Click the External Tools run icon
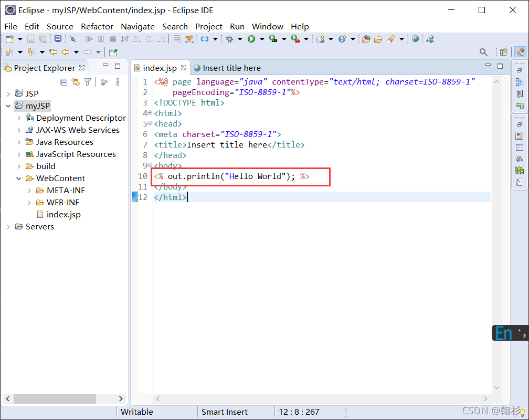The image size is (529, 420). click(295, 39)
